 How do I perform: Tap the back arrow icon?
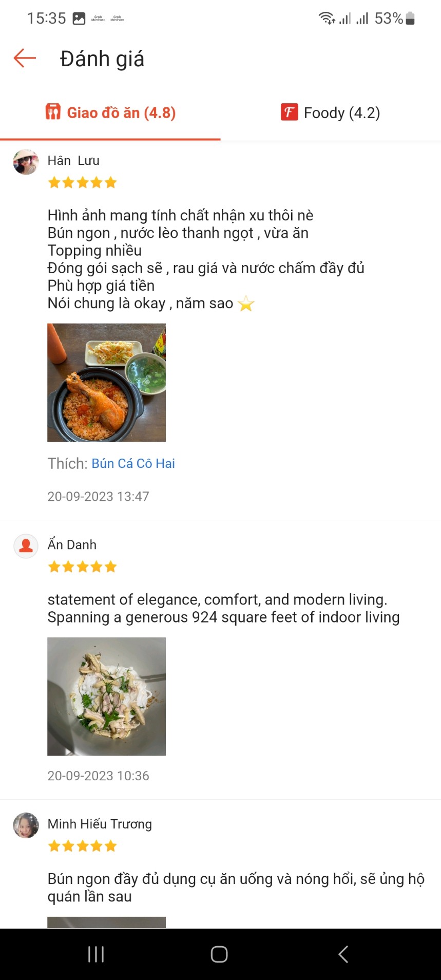coord(25,58)
